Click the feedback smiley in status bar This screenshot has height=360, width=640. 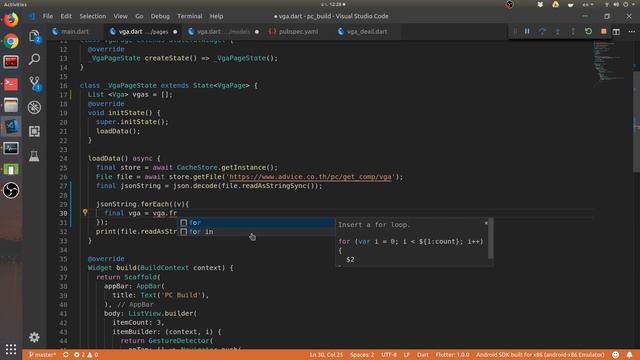tap(616, 355)
